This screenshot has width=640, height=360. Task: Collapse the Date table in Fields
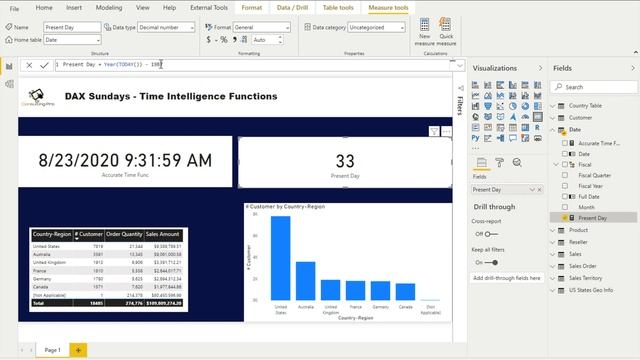(x=553, y=130)
